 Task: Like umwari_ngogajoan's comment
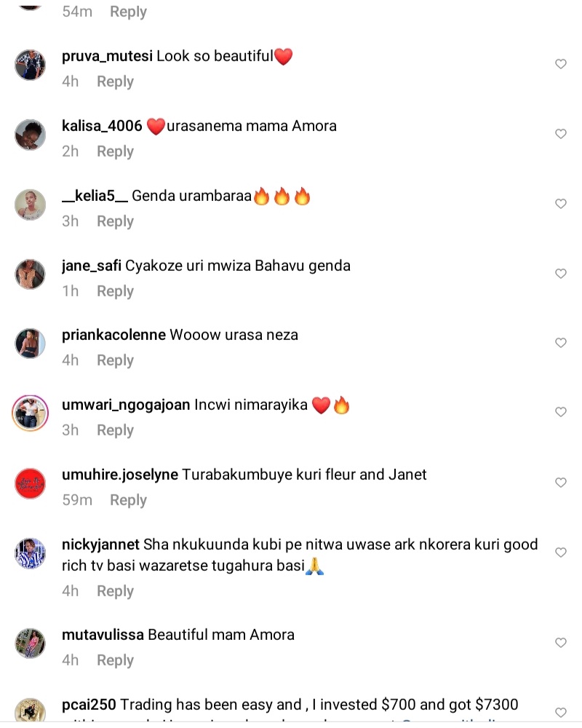(x=561, y=412)
